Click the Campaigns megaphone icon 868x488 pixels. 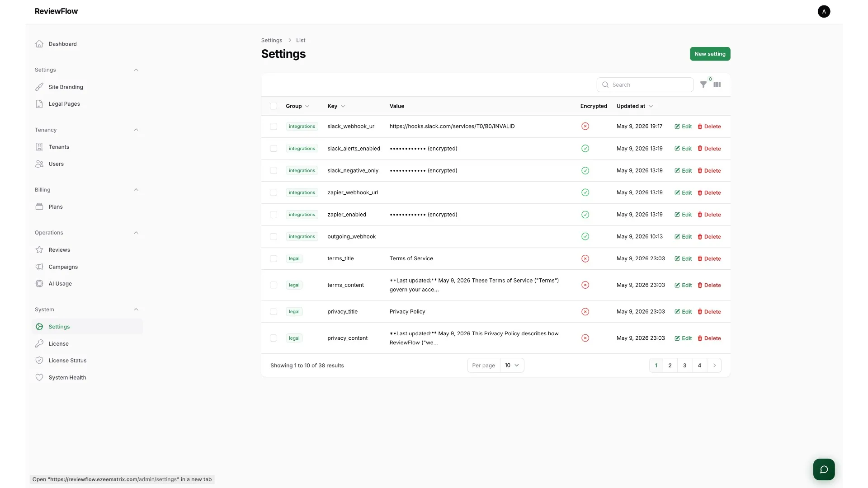tap(39, 267)
